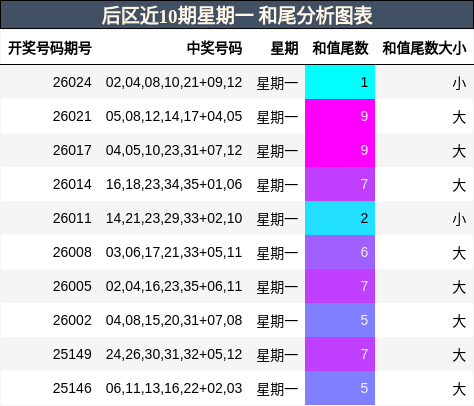Click purple tail-value cell 7 for 26014
Screen dimensions: 474x406
(340, 184)
